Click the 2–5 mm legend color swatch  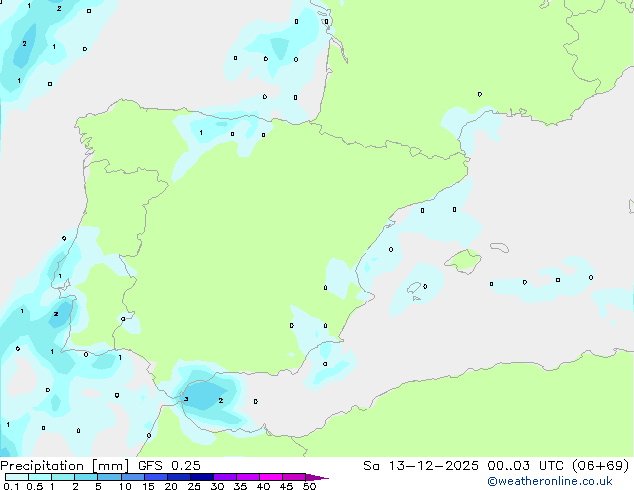pos(86,477)
